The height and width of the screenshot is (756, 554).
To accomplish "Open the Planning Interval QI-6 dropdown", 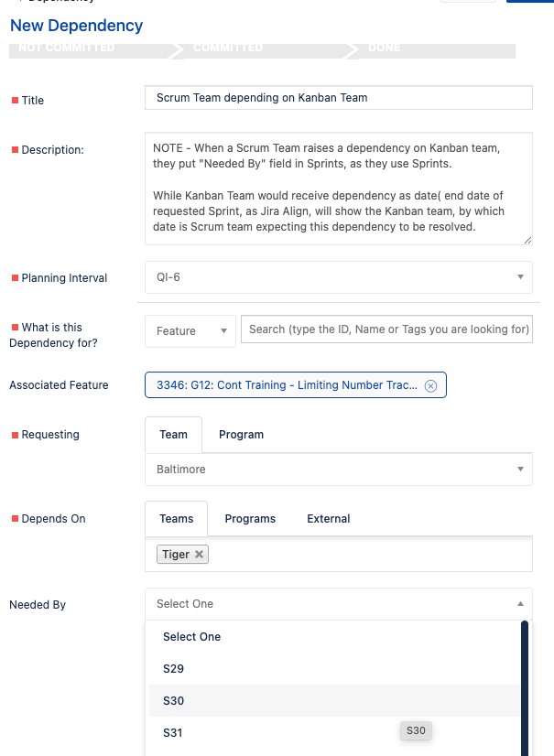I will [x=521, y=275].
